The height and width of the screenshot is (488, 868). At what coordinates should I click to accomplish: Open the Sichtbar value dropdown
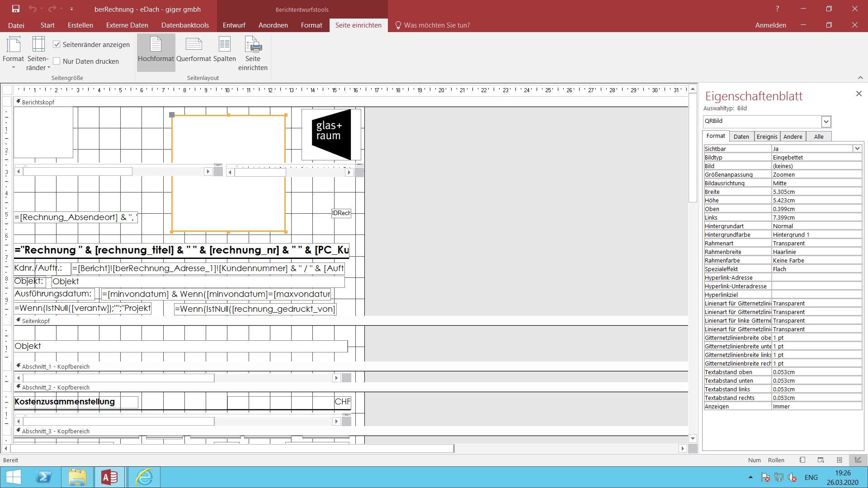pyautogui.click(x=857, y=149)
